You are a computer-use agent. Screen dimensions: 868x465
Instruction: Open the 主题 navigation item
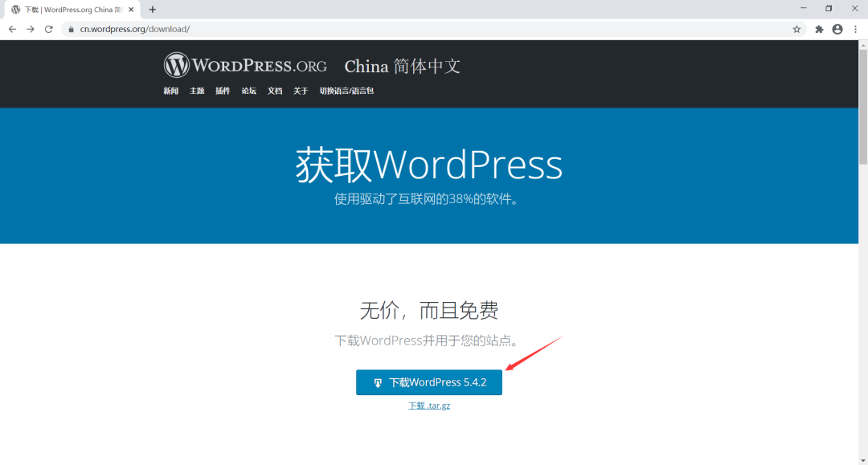[197, 91]
